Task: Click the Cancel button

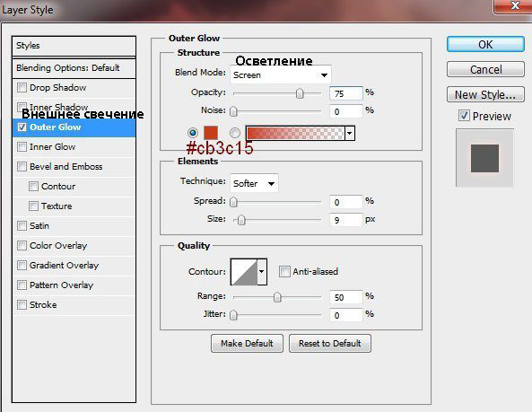Action: pyautogui.click(x=485, y=70)
